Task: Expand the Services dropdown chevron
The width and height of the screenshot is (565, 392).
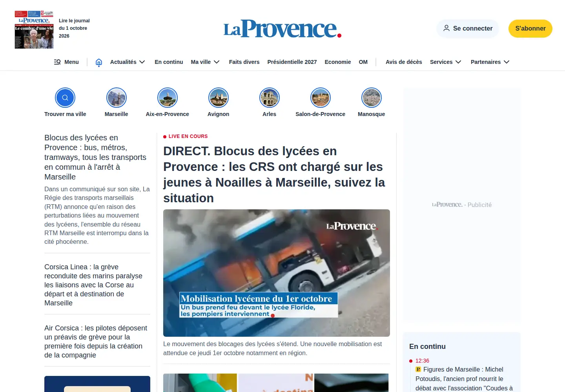Action: (x=458, y=62)
